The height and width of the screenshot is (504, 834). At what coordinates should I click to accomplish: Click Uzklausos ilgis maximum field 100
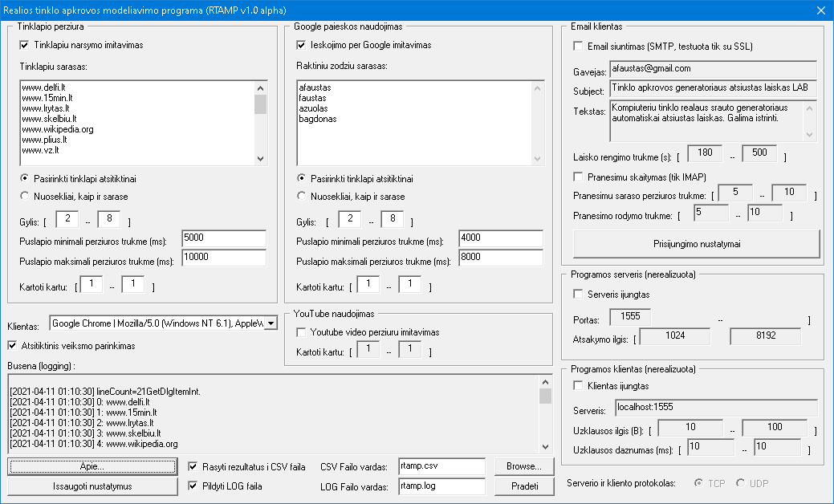(775, 428)
